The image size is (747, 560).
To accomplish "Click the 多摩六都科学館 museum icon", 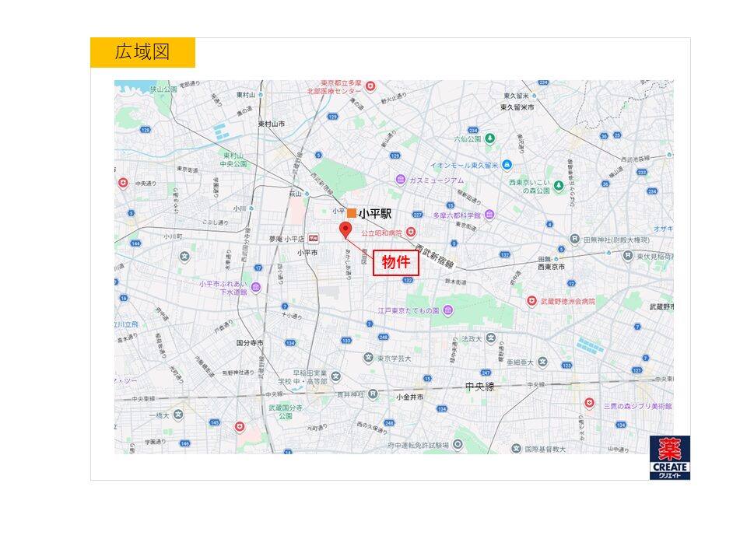I will point(489,215).
